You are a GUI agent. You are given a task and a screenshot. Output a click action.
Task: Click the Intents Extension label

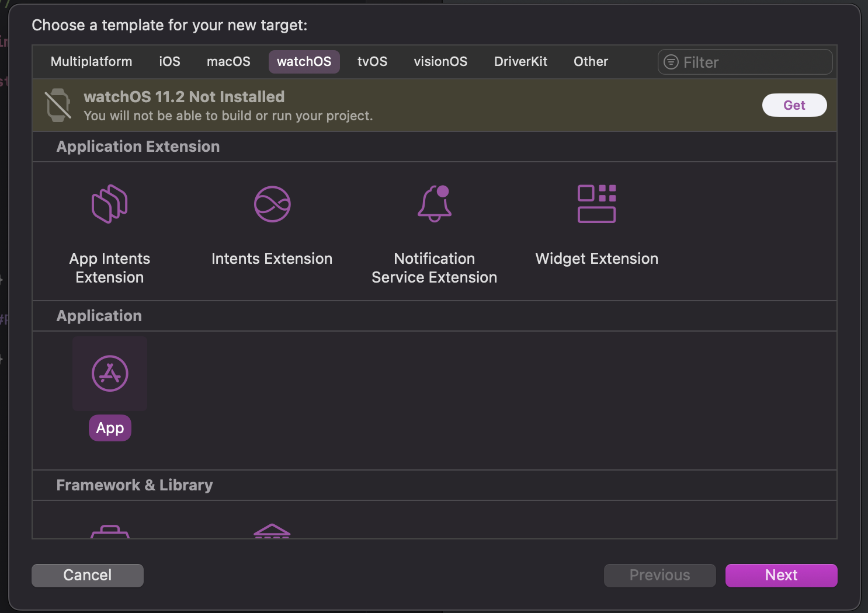[x=272, y=259]
